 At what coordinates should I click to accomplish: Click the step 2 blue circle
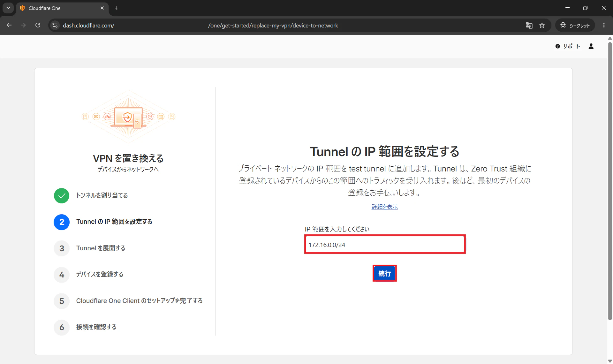pyautogui.click(x=62, y=222)
